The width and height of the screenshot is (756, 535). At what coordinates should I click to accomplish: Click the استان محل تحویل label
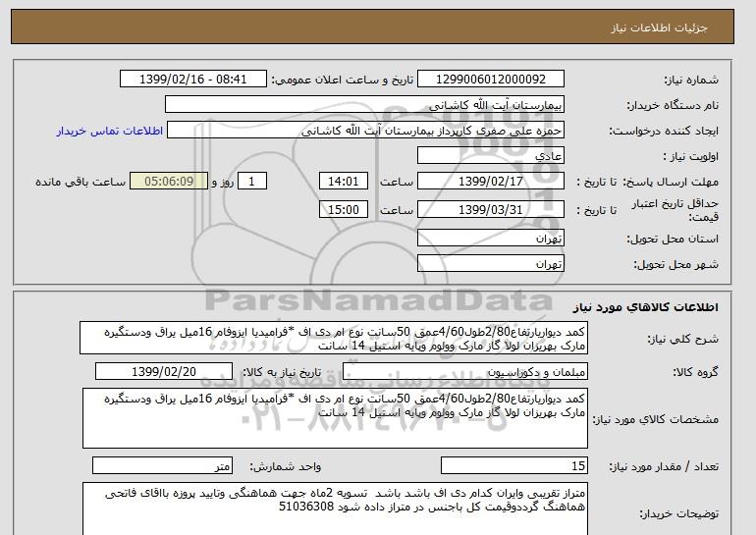click(x=673, y=239)
